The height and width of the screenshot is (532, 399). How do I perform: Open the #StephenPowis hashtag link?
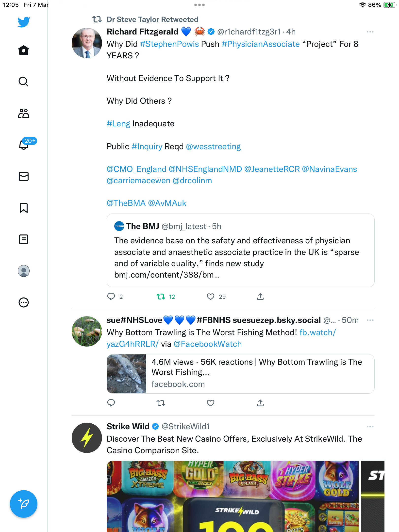click(169, 44)
